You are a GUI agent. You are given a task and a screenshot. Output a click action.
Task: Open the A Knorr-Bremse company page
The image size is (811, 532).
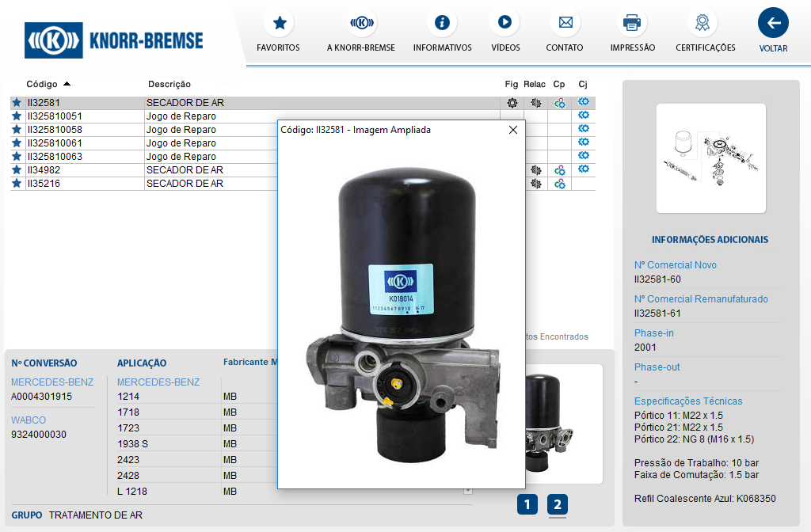point(361,23)
